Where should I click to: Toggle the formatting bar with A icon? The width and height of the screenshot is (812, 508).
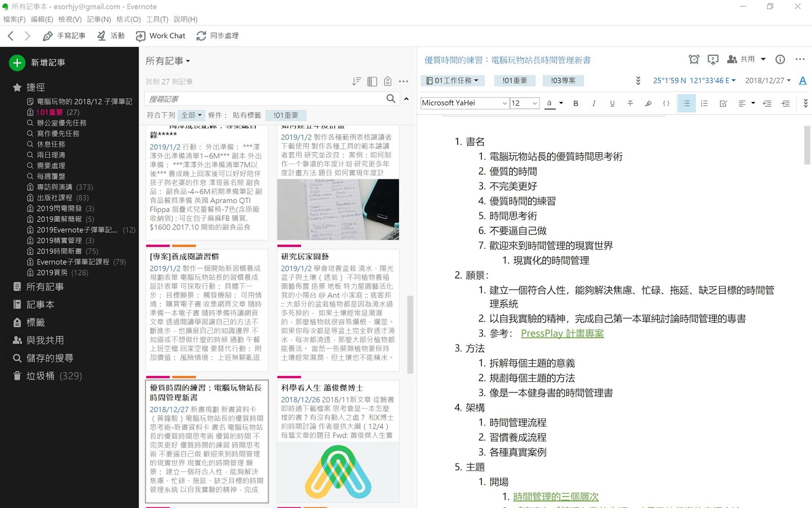(802, 81)
